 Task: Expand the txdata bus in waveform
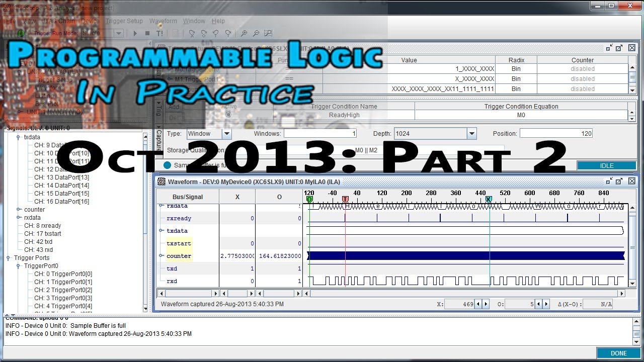tap(162, 231)
